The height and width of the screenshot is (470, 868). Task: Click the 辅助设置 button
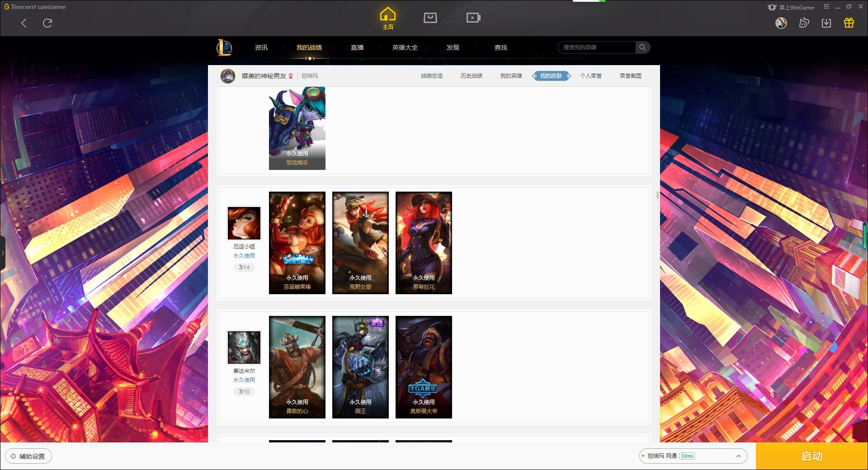click(x=28, y=456)
